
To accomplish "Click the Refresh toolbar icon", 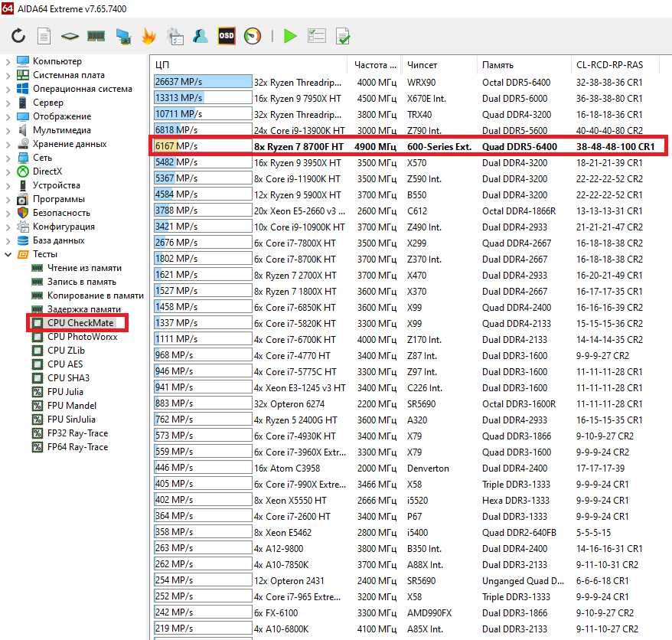I will point(18,36).
